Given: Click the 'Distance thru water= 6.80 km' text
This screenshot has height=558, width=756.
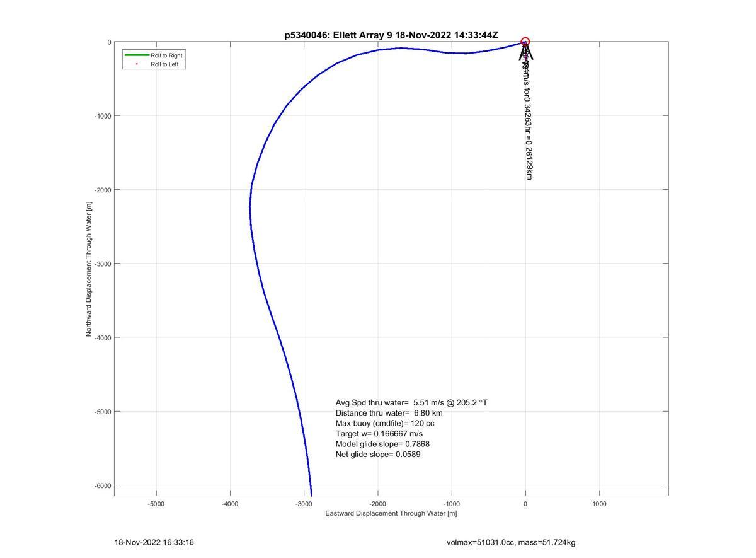Looking at the screenshot, I should (389, 413).
